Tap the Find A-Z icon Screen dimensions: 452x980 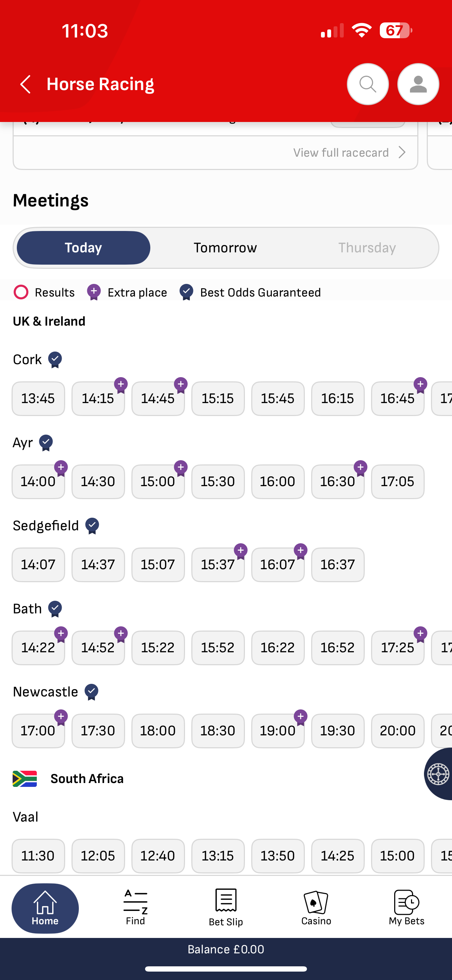pos(136,907)
